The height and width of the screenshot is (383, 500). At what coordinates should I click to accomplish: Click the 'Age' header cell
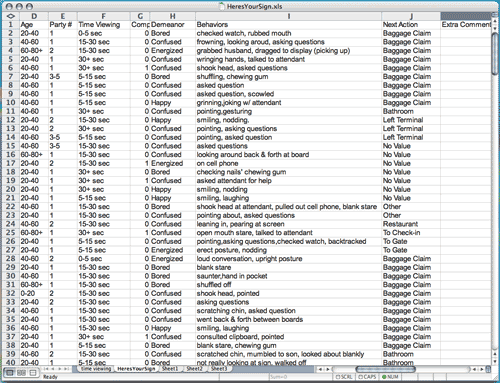click(x=34, y=25)
